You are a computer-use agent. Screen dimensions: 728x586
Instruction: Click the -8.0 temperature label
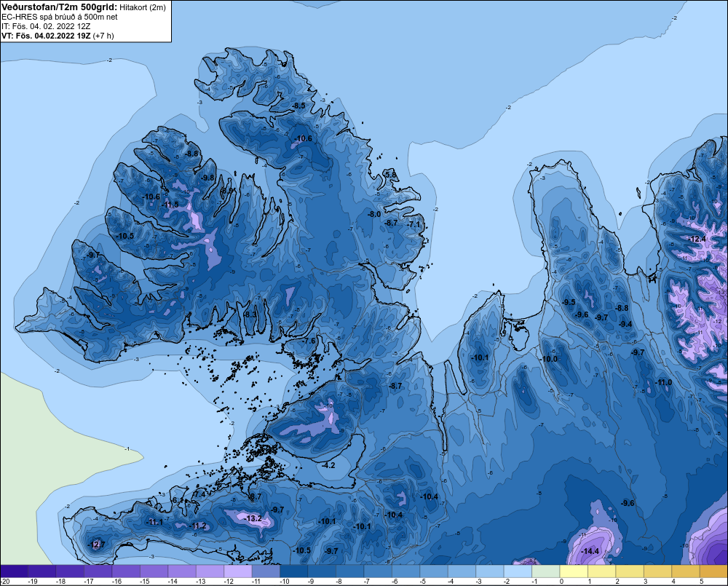(374, 214)
